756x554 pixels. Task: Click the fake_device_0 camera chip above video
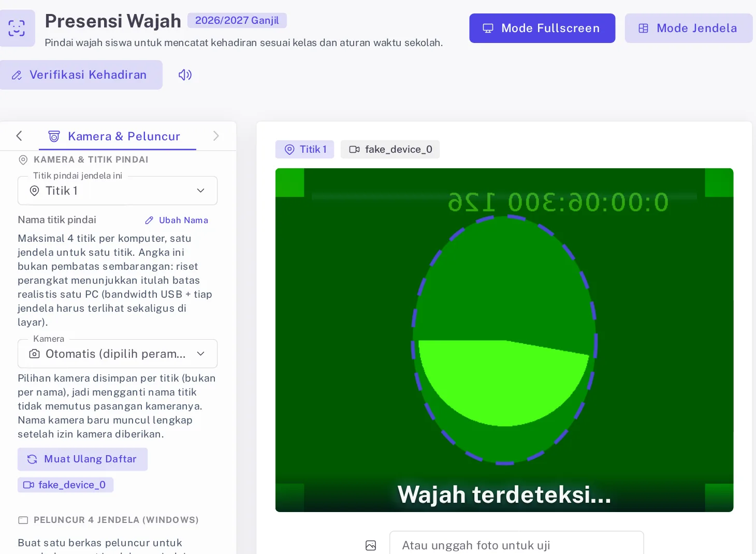click(390, 149)
